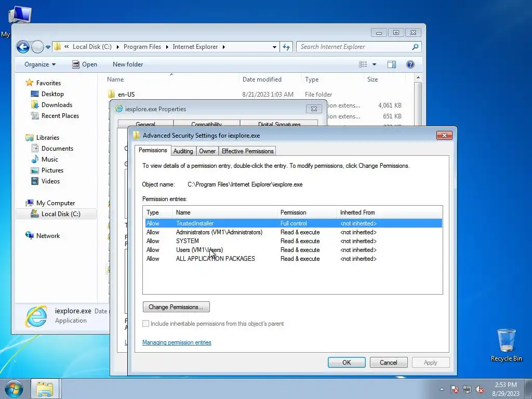Click Program Files breadcrumb segment
Image resolution: width=532 pixels, height=399 pixels.
point(142,47)
